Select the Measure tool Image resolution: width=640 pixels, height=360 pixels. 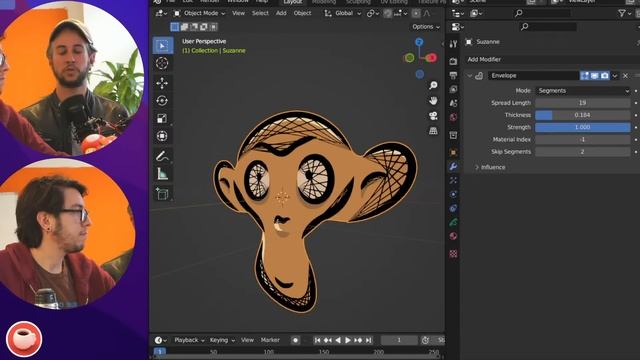(x=162, y=173)
